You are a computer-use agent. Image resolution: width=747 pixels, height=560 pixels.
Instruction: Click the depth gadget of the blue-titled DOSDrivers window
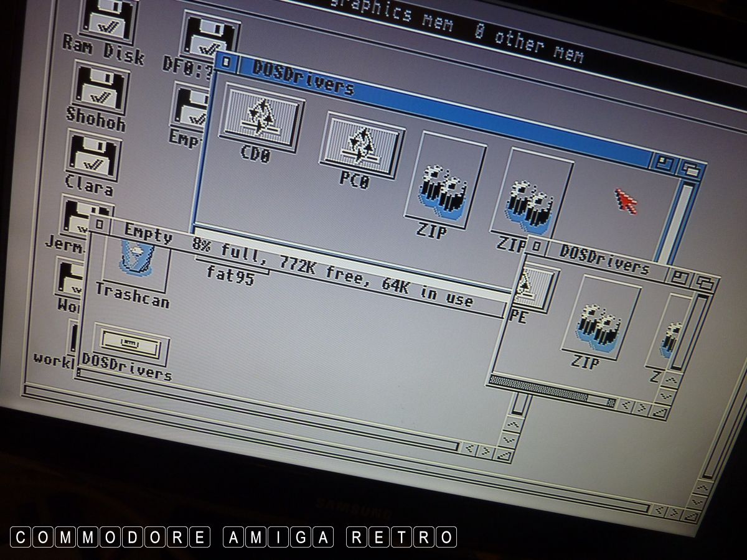690,169
